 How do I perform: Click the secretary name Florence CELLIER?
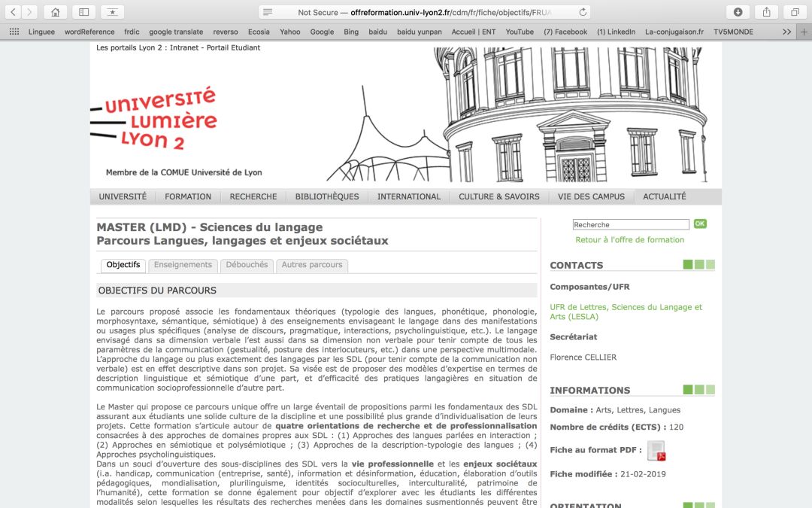(583, 357)
